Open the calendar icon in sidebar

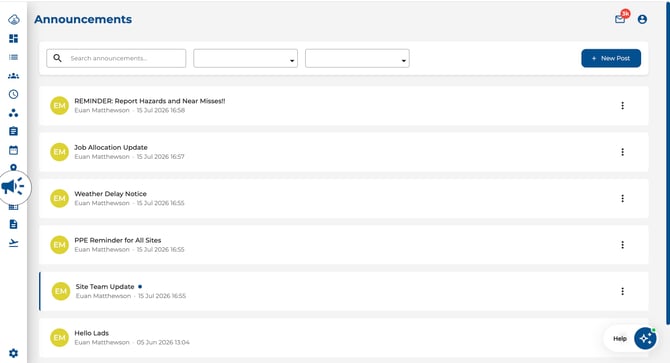[14, 150]
